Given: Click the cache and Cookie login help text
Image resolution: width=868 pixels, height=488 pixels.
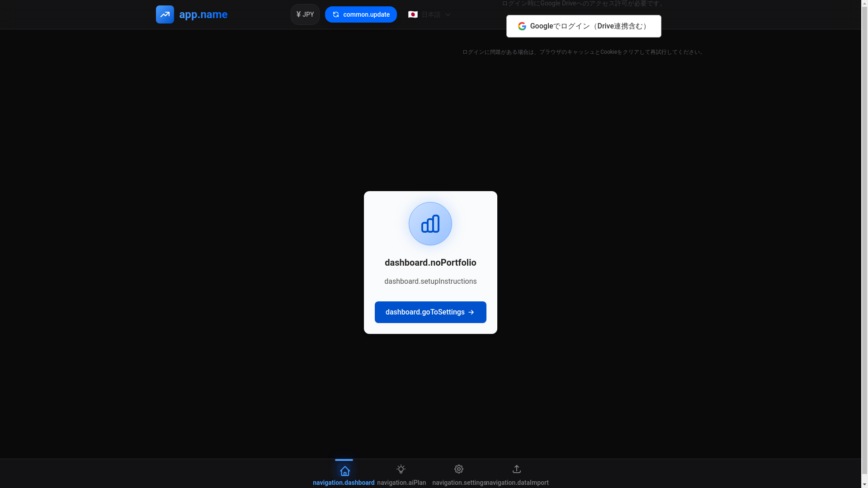Looking at the screenshot, I should pyautogui.click(x=583, y=52).
